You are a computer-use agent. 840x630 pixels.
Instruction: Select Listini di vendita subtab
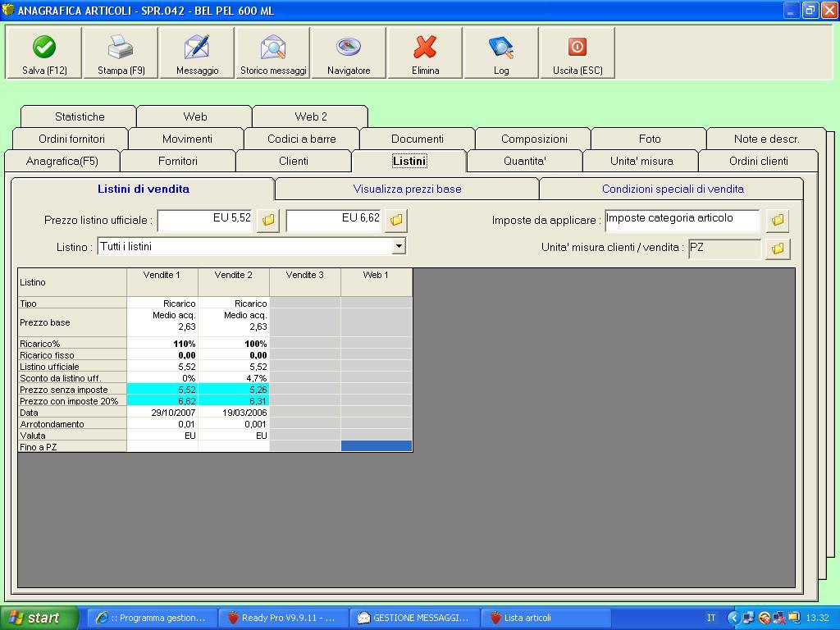(143, 189)
